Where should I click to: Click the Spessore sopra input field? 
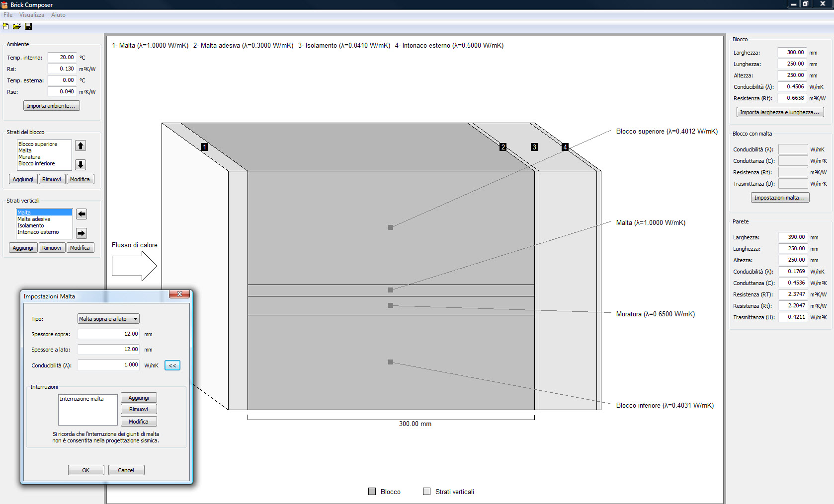pyautogui.click(x=108, y=334)
